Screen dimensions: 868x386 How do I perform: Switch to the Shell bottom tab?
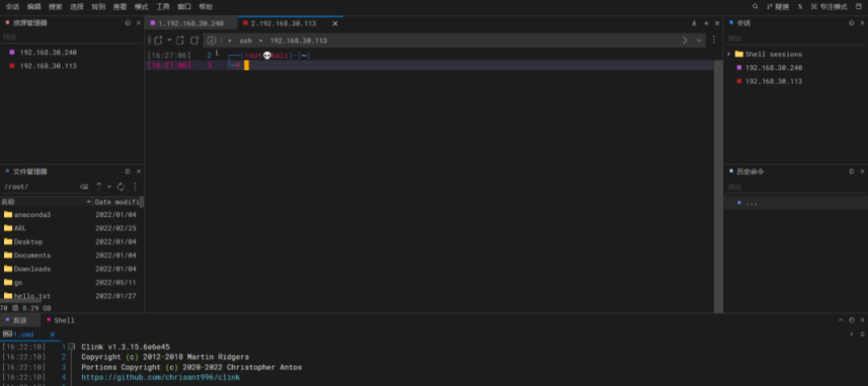click(60, 320)
